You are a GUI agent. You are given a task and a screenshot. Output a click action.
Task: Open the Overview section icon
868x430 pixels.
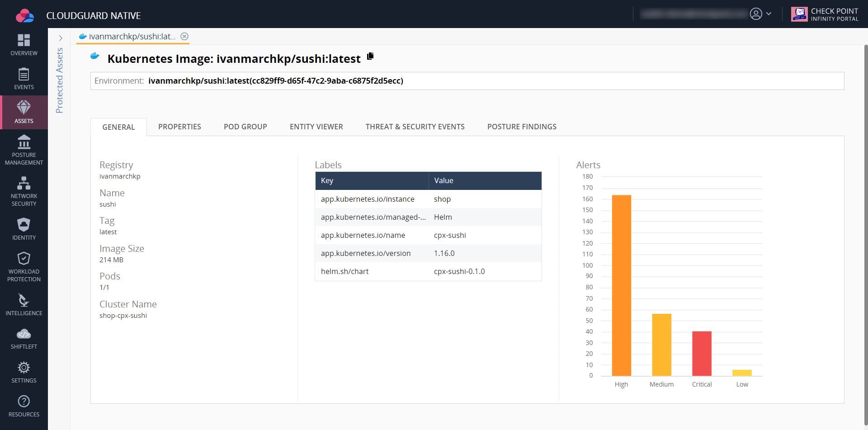click(x=24, y=40)
